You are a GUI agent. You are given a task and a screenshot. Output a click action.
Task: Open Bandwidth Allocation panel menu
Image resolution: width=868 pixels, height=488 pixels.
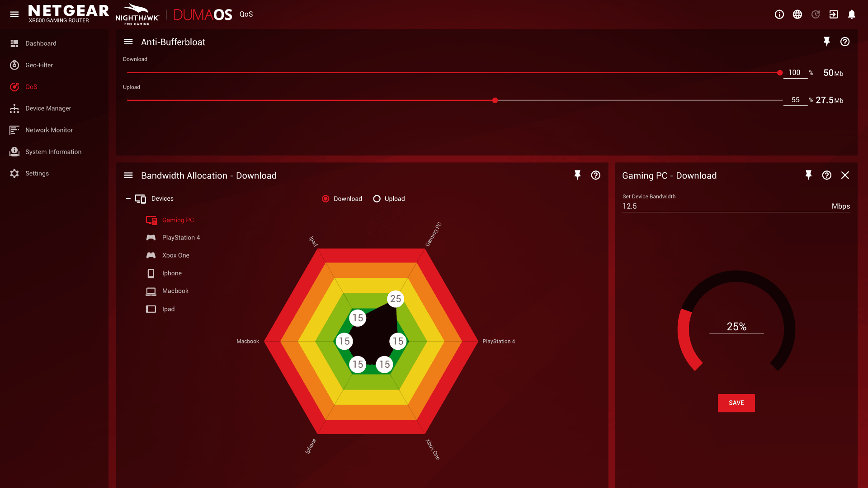click(x=128, y=175)
